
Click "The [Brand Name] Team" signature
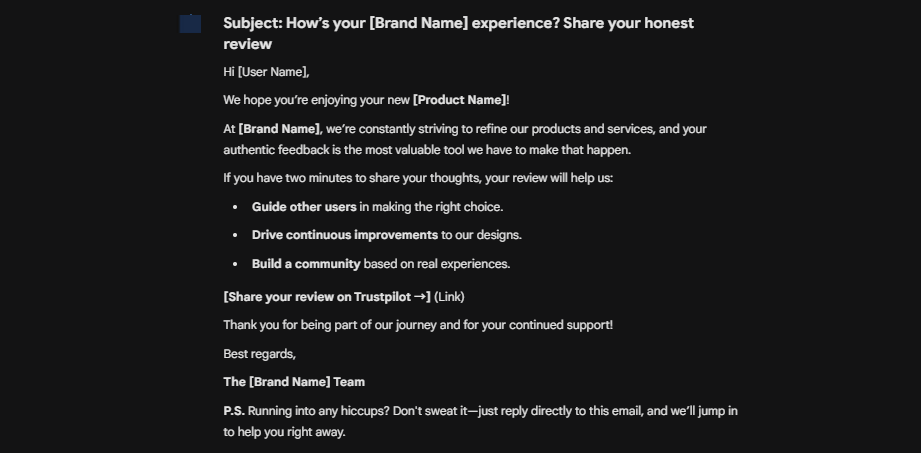tap(294, 382)
